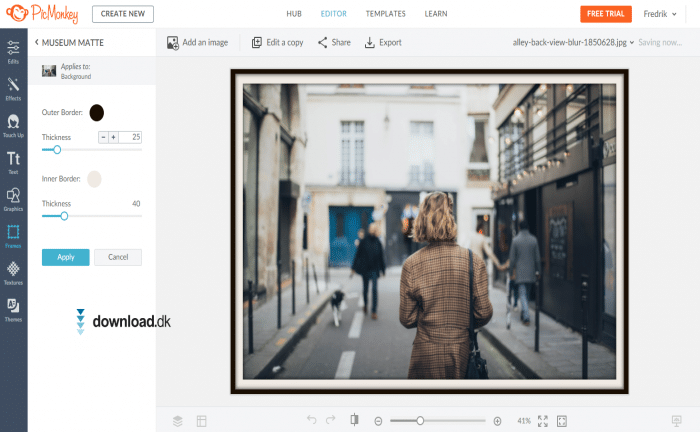Open the Edits panel in sidebar
Viewport: 700px width, 432px height.
(x=13, y=52)
